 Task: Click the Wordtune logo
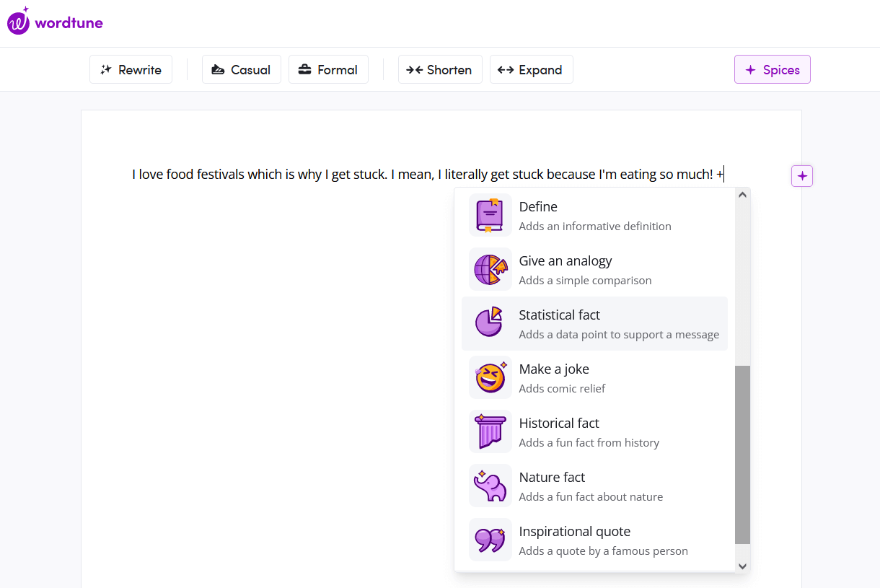(x=55, y=21)
